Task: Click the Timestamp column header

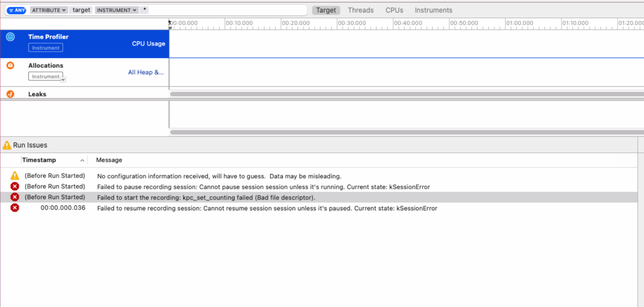Action: 39,160
